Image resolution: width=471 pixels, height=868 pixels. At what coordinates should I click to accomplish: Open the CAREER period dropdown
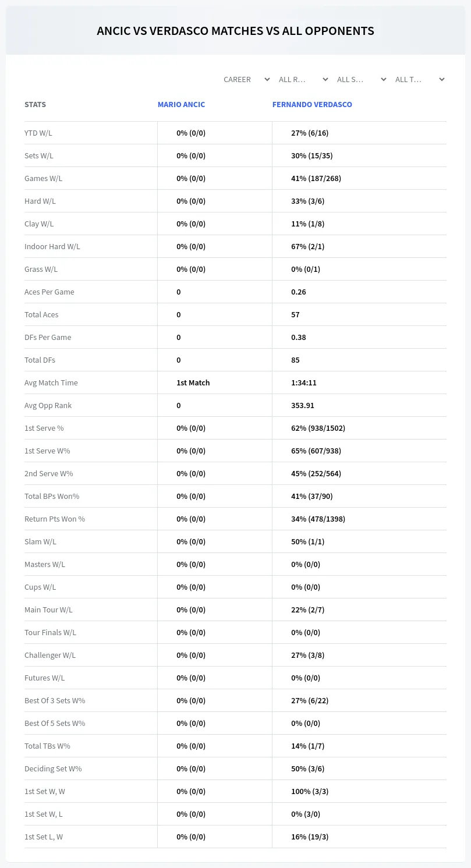point(246,79)
